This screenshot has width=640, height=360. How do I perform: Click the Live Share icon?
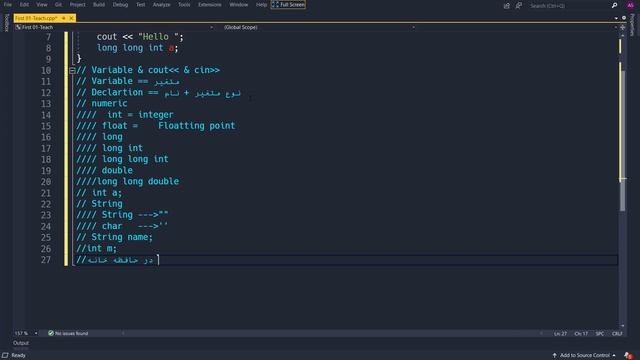(x=507, y=6)
